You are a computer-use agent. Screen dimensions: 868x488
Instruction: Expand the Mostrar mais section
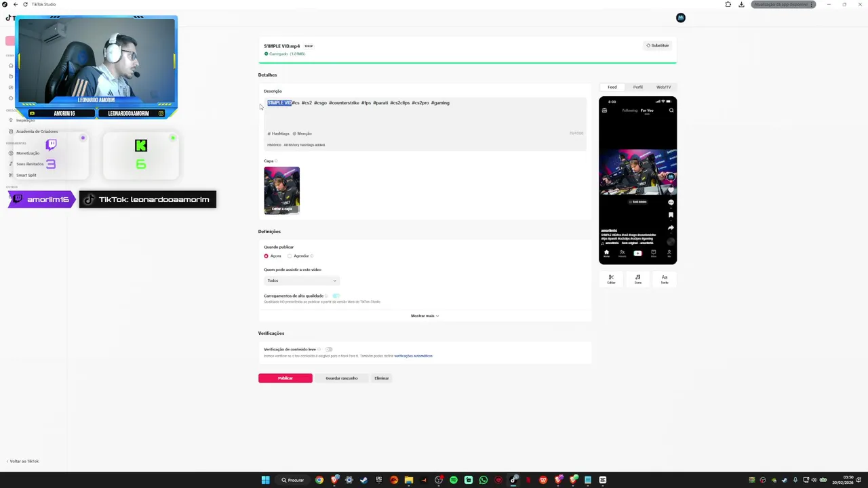click(425, 316)
